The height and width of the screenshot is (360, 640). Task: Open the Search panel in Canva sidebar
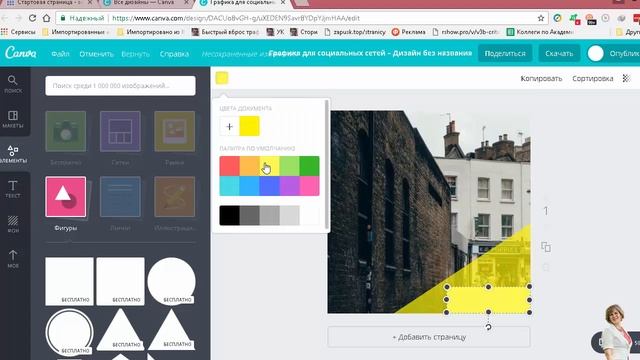point(13,84)
